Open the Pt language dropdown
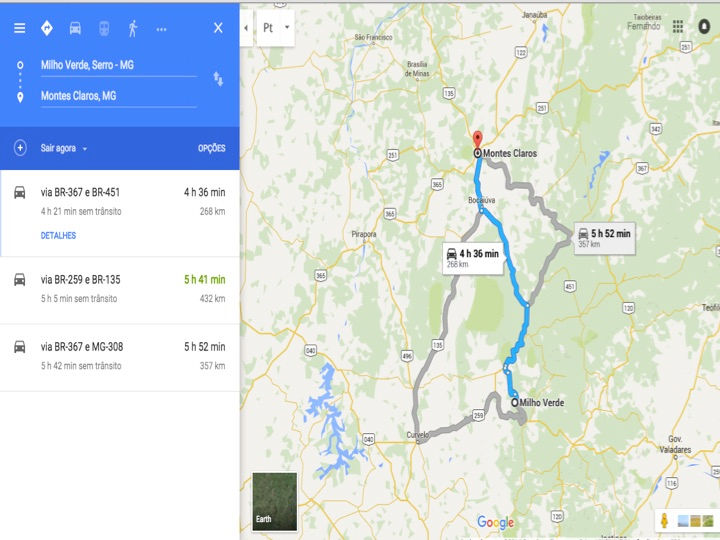The height and width of the screenshot is (540, 720). pos(276,28)
